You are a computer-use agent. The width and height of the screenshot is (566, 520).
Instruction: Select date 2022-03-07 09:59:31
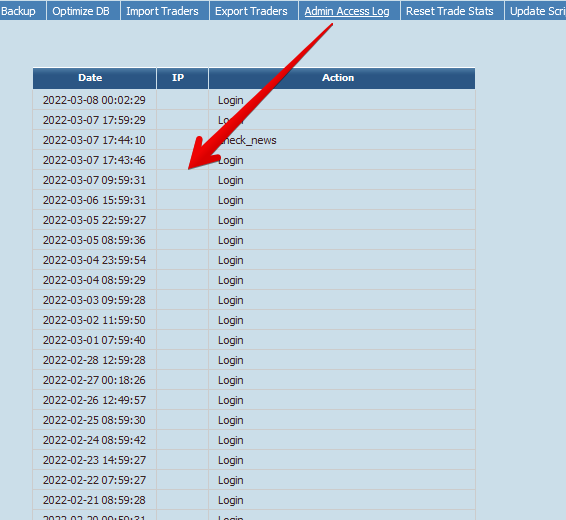(94, 180)
